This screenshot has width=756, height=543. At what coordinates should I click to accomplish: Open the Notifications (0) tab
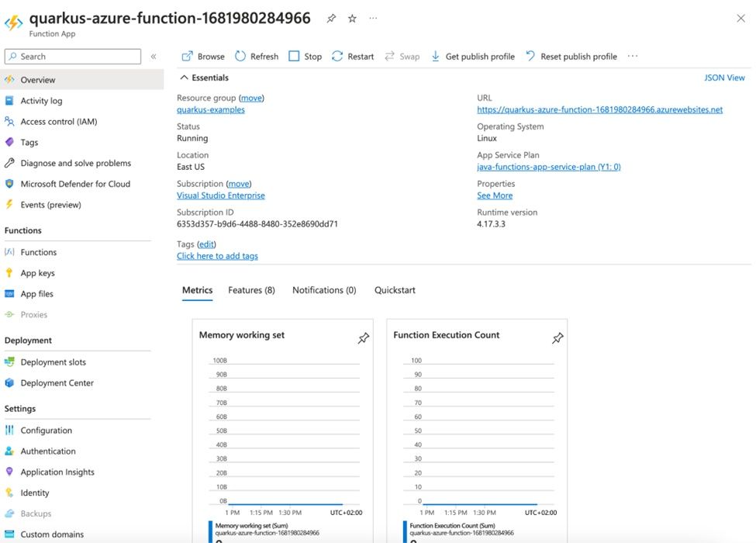click(324, 290)
